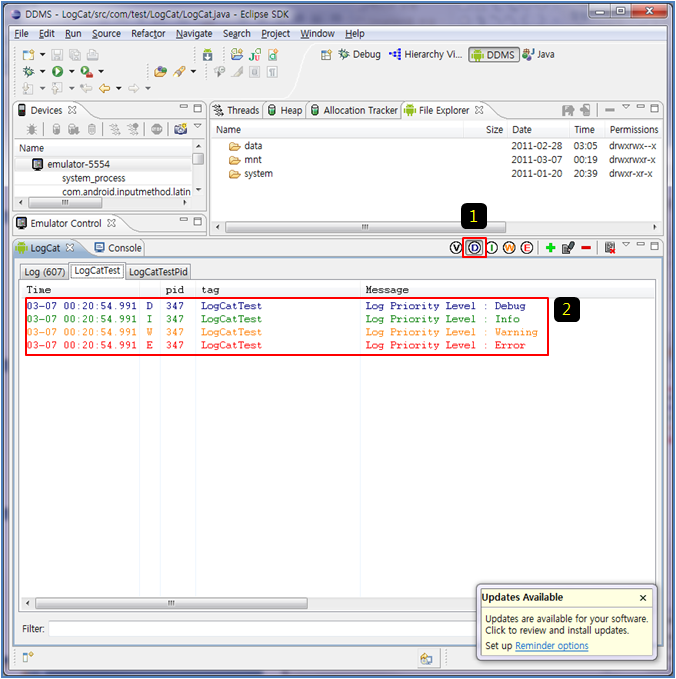Click the LogCat horizontal scrollbar thumb
The width and height of the screenshot is (676, 679).
171,603
